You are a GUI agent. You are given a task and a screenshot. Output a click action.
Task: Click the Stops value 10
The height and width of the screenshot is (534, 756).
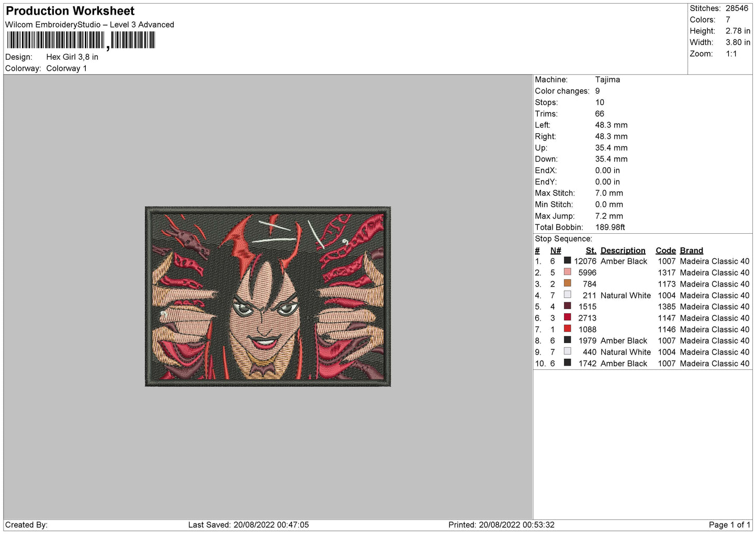pos(600,103)
